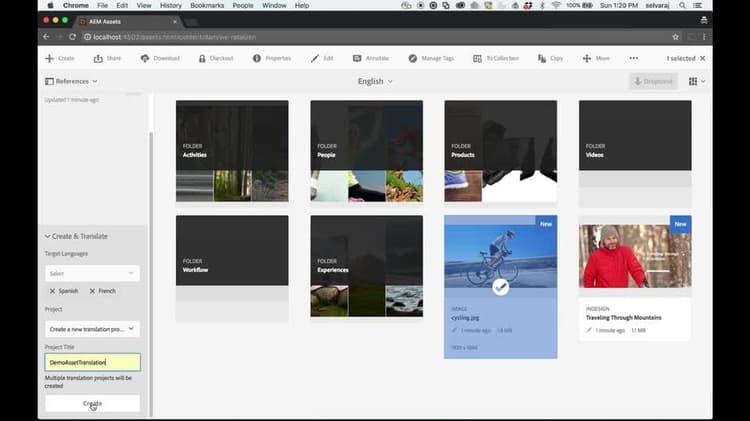
Task: Click the Checkout lock icon
Action: (x=202, y=58)
